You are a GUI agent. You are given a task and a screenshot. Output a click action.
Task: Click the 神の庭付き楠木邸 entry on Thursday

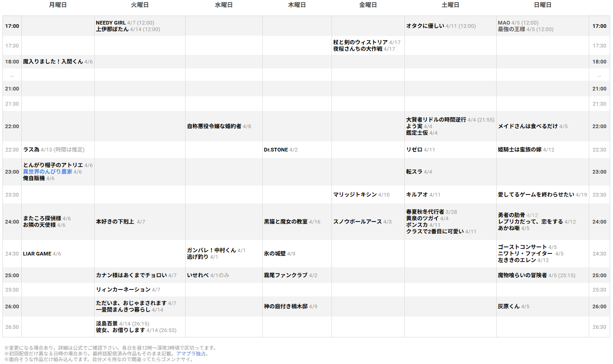[286, 307]
